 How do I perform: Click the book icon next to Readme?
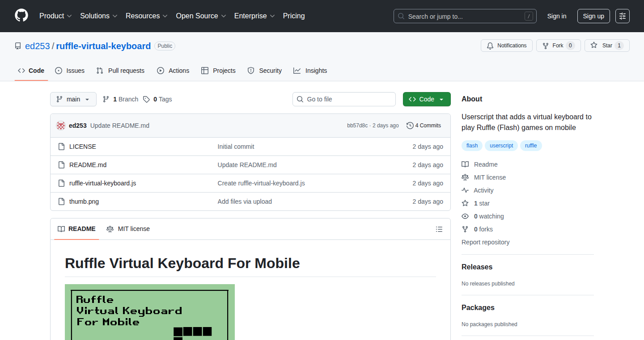465,164
